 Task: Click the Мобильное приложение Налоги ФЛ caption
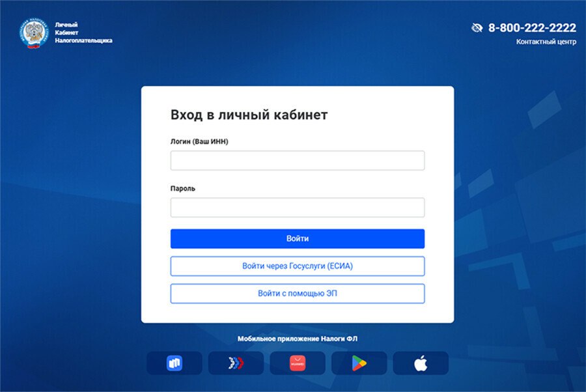click(x=298, y=339)
